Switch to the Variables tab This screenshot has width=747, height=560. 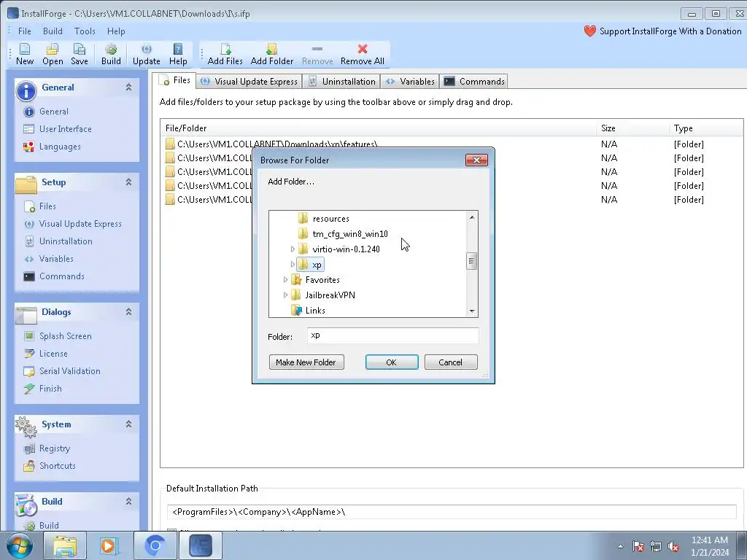(x=410, y=82)
